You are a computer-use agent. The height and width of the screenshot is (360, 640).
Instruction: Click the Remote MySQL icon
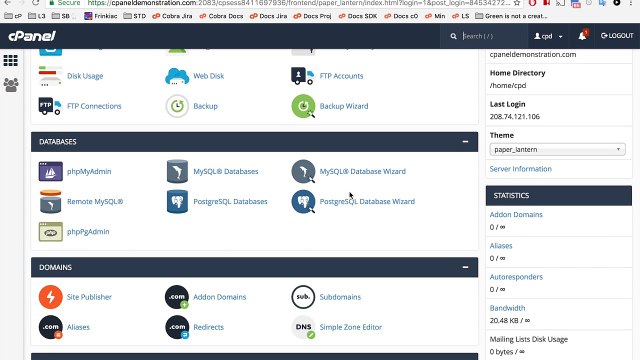click(50, 202)
